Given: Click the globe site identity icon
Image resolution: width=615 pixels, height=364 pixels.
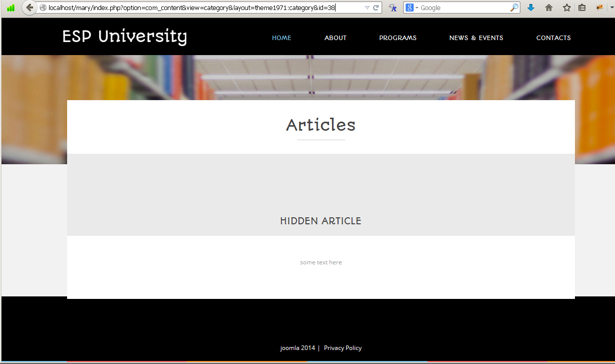Looking at the screenshot, I should tap(43, 8).
